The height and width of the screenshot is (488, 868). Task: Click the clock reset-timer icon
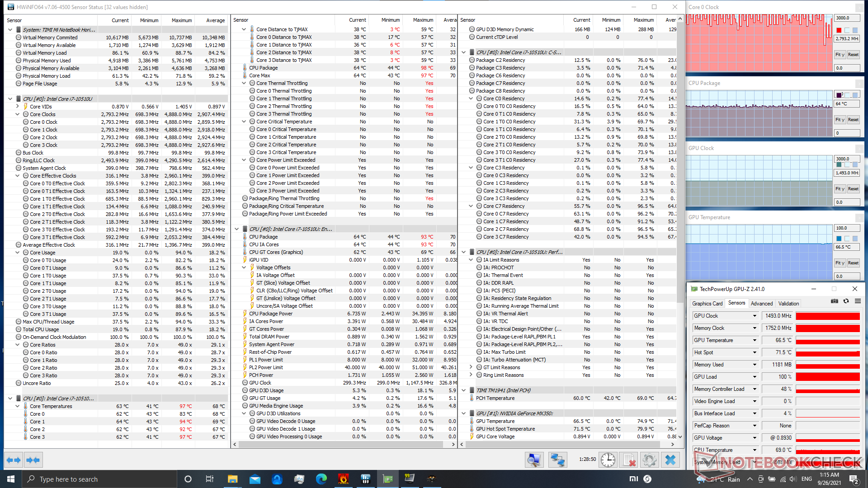click(x=608, y=460)
